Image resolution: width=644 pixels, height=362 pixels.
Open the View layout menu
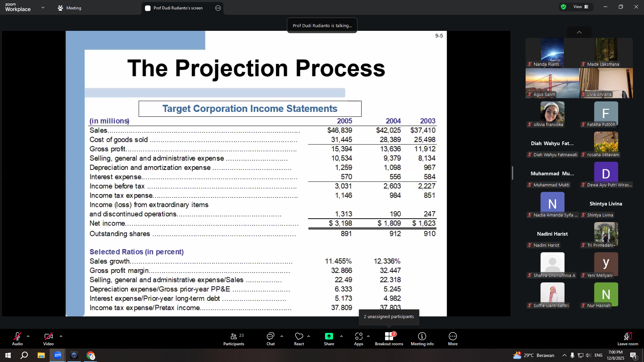581,7
